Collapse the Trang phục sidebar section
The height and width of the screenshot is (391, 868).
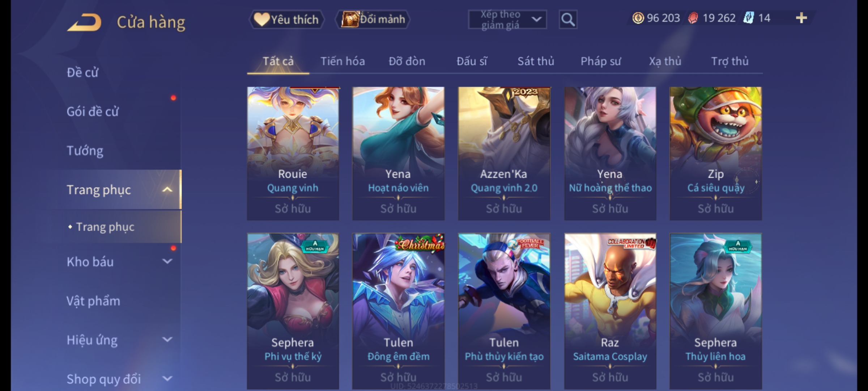tap(167, 189)
